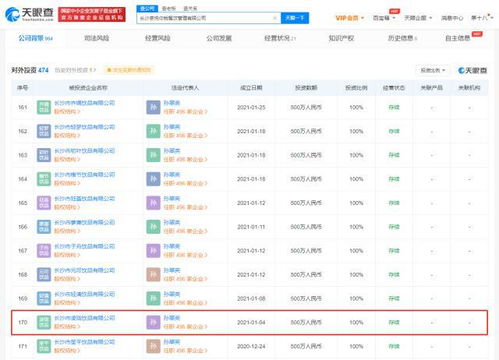Clear the search box with the X icon

[275, 18]
